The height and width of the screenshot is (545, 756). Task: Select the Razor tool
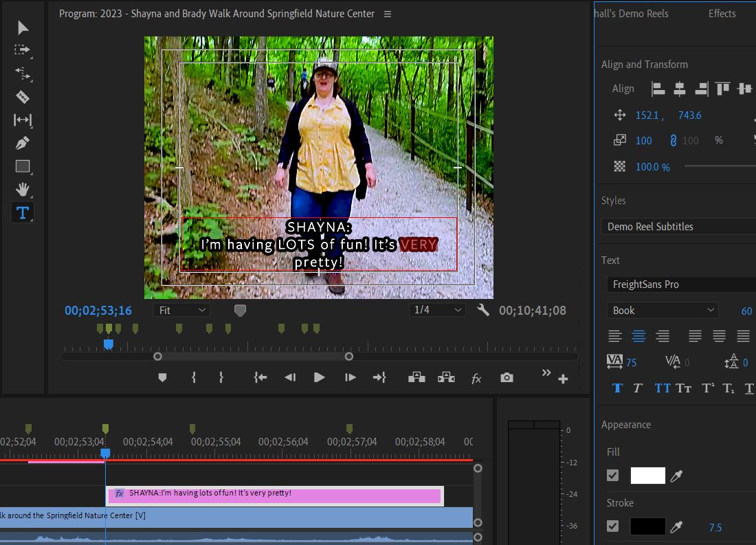[x=23, y=97]
